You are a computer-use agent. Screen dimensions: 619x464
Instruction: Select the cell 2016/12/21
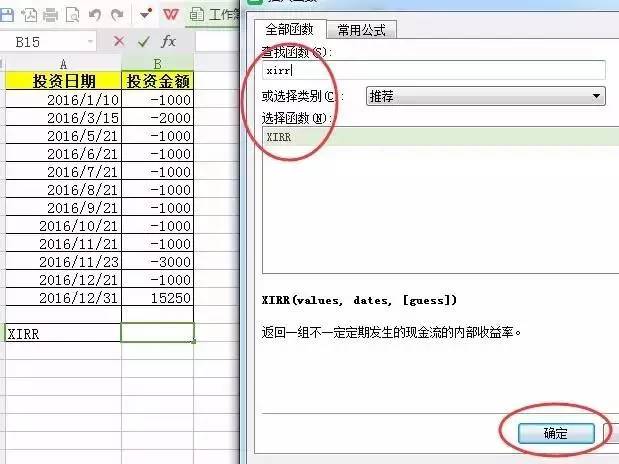63,280
